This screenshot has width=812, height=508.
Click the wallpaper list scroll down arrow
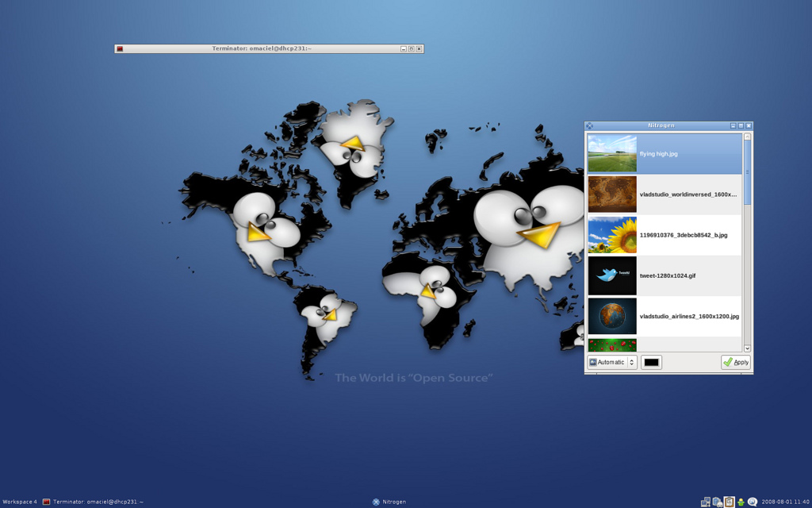[747, 348]
